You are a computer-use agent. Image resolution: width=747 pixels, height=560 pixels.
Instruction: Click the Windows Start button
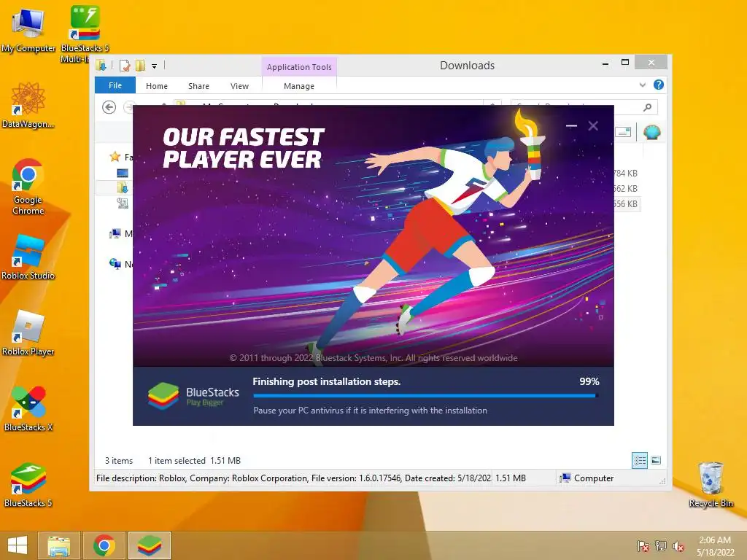pyautogui.click(x=18, y=545)
